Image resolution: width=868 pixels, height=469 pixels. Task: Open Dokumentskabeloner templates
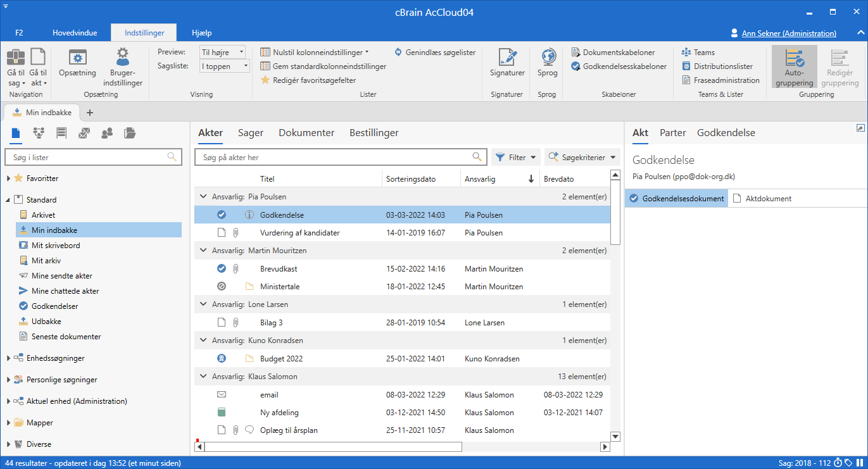pyautogui.click(x=613, y=53)
